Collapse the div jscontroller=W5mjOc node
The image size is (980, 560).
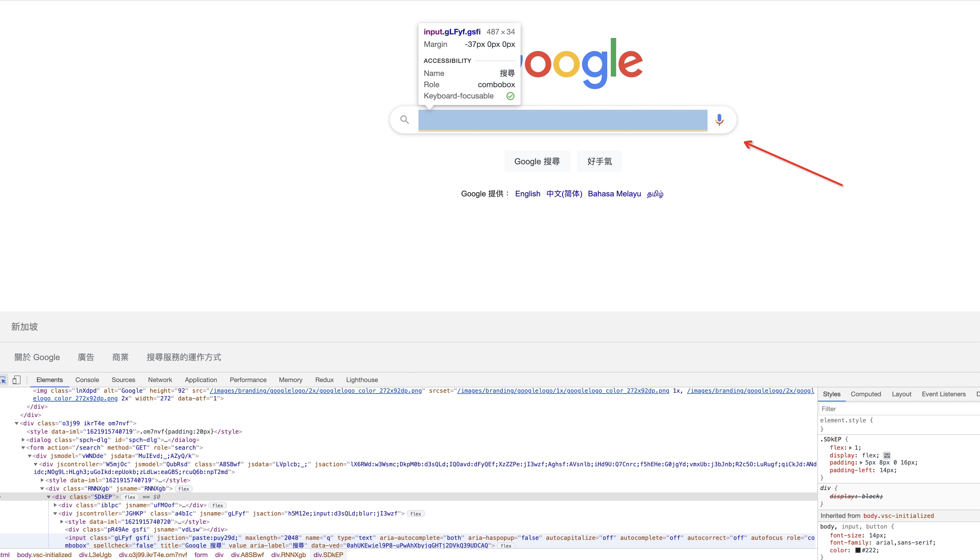coord(36,464)
